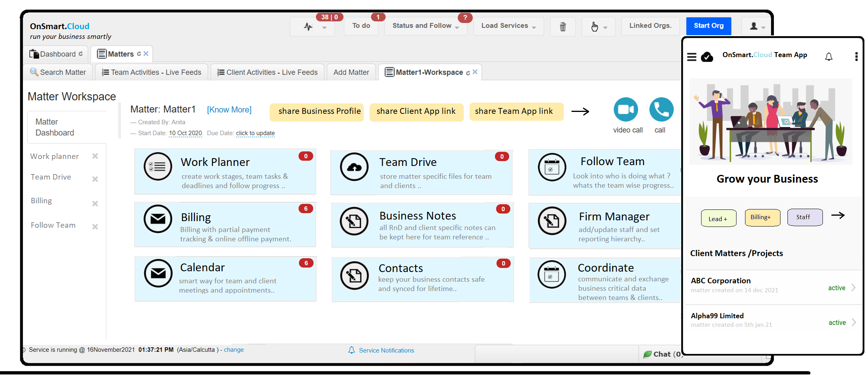Open the To do button
868x375 pixels.
pos(361,26)
